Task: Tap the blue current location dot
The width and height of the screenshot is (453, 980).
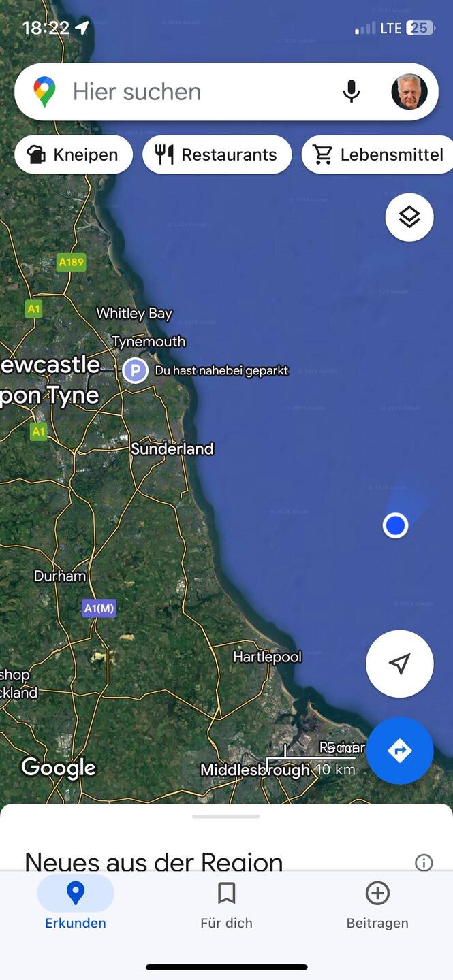Action: click(x=395, y=525)
